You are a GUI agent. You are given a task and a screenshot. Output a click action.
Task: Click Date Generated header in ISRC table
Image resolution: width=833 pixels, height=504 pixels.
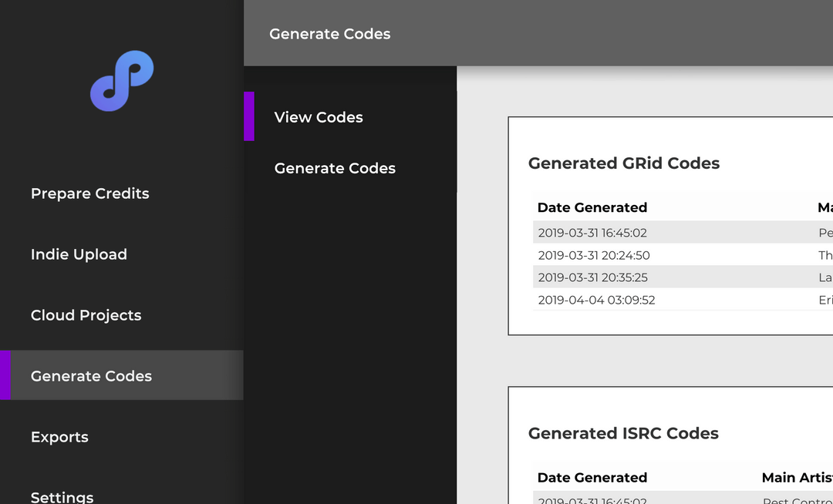pyautogui.click(x=592, y=478)
